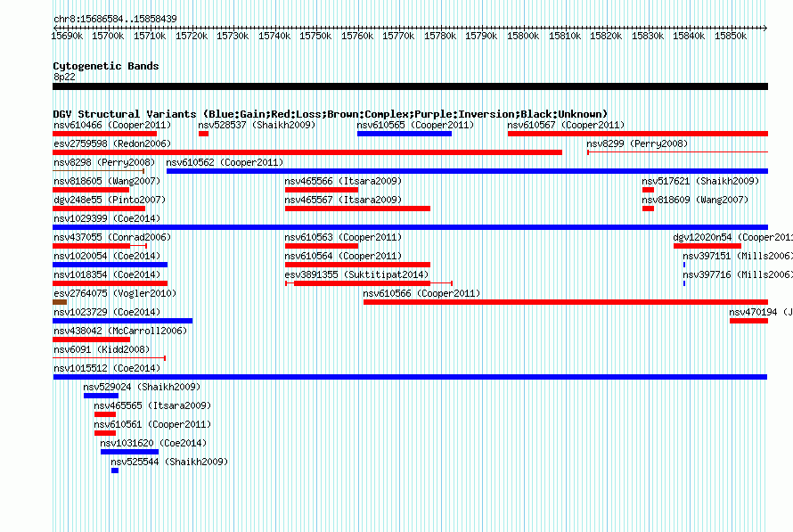Click the DGV Structural Variants track title
The height and width of the screenshot is (532, 793).
point(331,114)
